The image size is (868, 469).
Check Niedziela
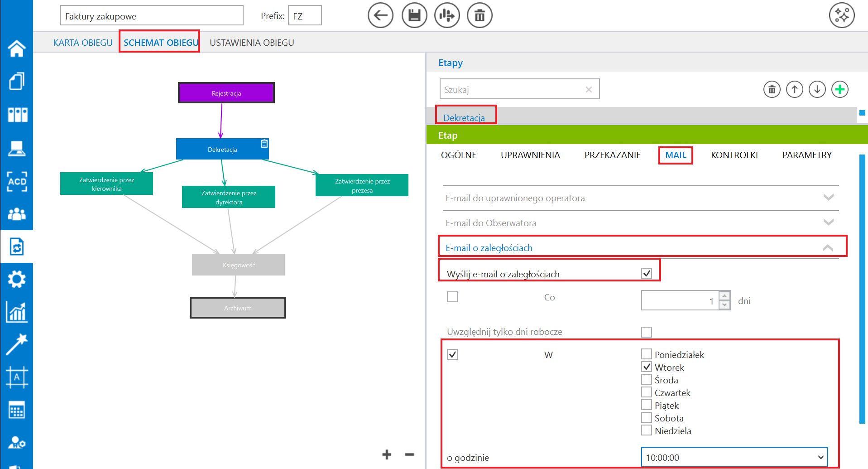click(647, 430)
